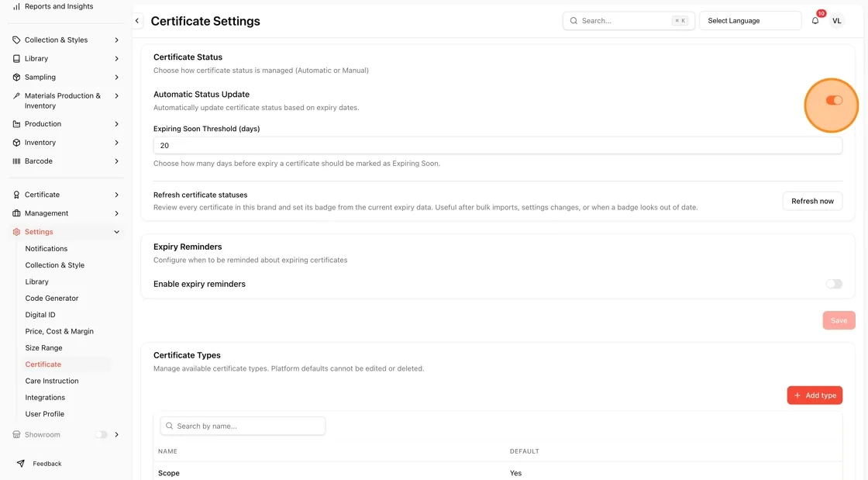Click the Expiring Soon Threshold days field

pyautogui.click(x=498, y=146)
